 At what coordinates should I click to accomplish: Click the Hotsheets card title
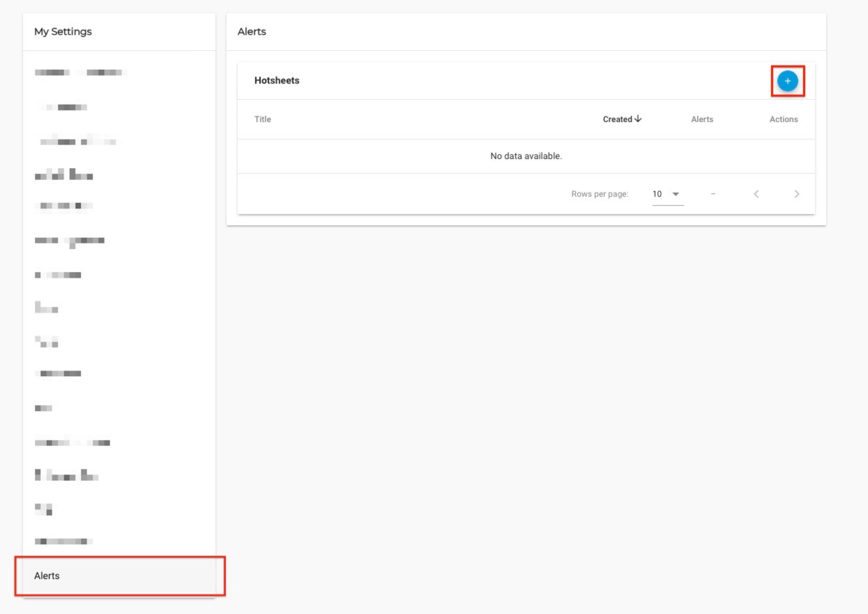[x=277, y=80]
